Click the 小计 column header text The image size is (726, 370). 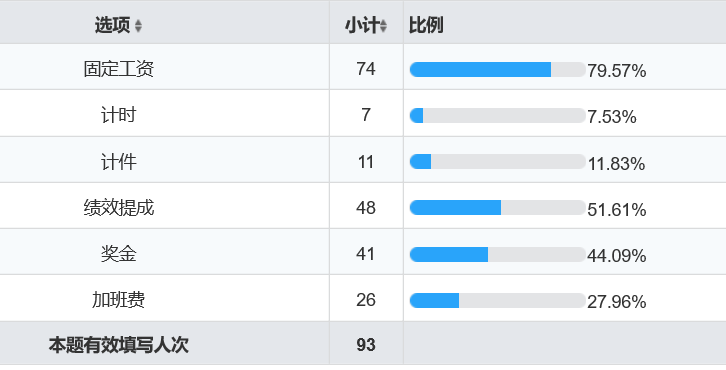362,25
